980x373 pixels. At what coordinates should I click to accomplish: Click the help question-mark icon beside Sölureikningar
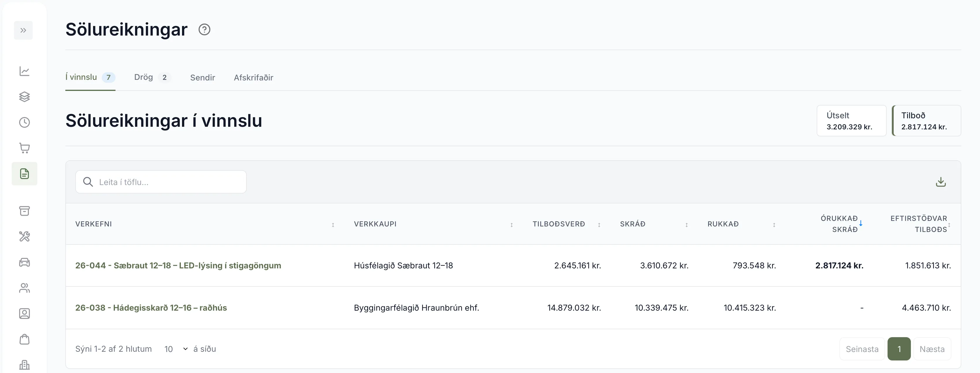[204, 30]
